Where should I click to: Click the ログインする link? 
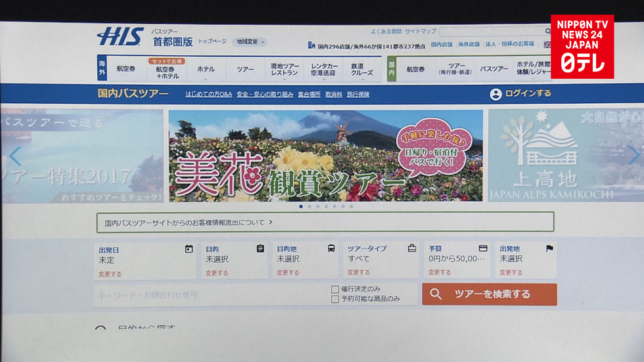click(528, 93)
